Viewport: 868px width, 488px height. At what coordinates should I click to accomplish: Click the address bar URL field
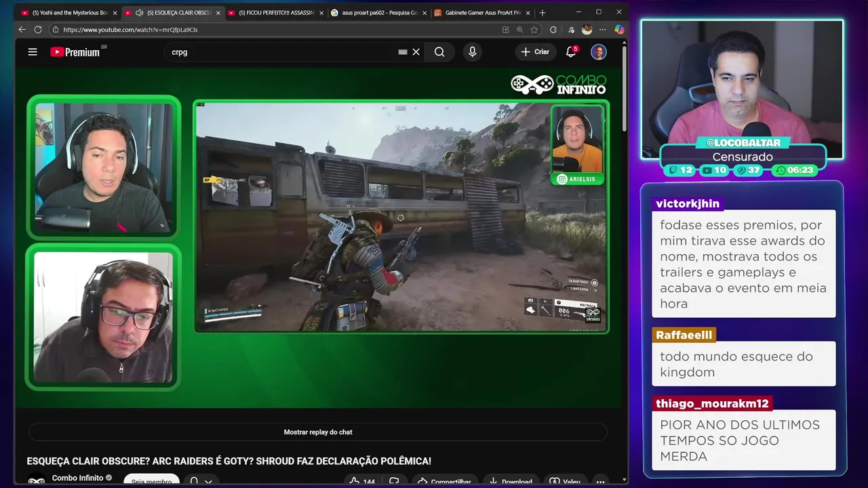(271, 30)
